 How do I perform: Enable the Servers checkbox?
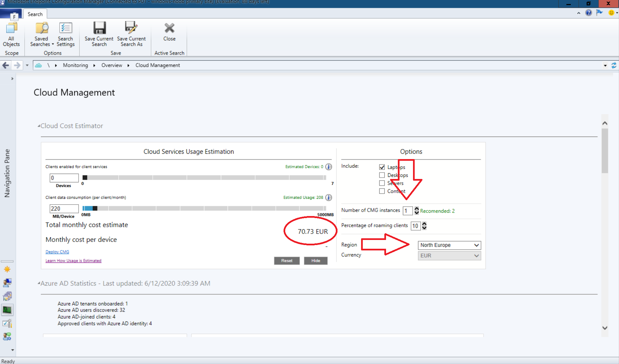tap(382, 183)
